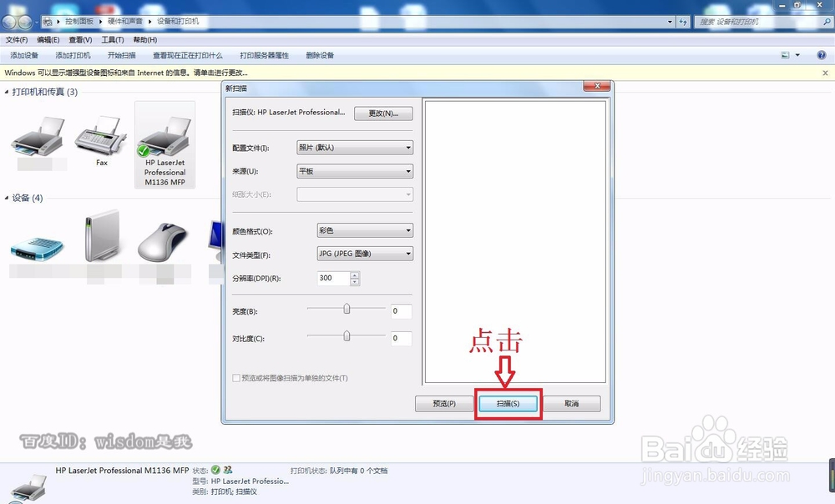Click the search magnifier icon

click(827, 22)
